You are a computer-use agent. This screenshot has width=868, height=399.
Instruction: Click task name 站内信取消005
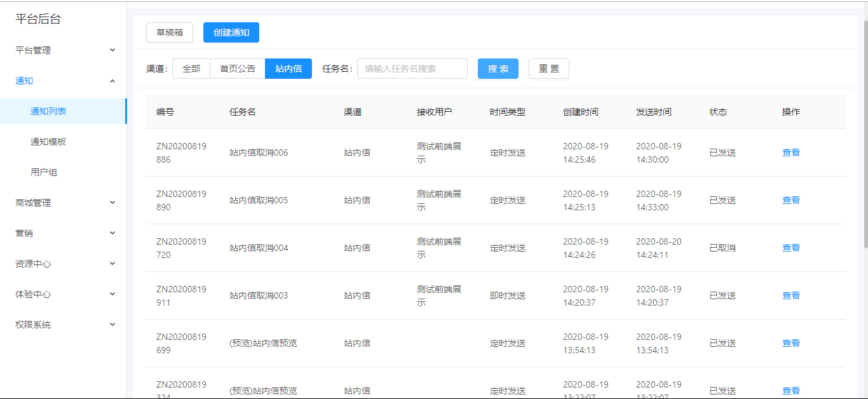[259, 200]
